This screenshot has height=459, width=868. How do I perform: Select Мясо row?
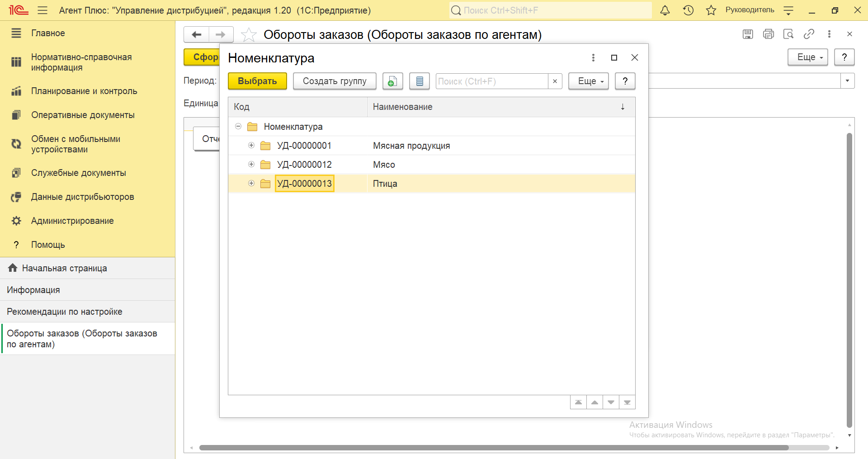tap(432, 165)
